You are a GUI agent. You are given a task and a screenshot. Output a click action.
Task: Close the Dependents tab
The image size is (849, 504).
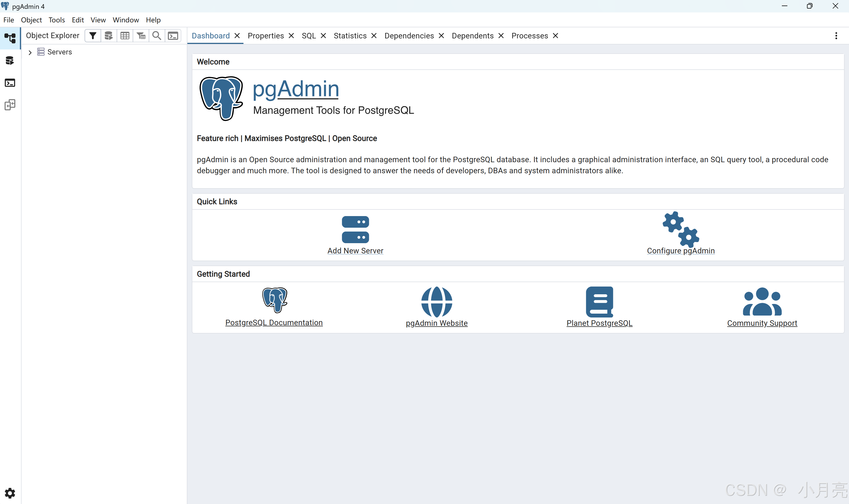point(501,36)
